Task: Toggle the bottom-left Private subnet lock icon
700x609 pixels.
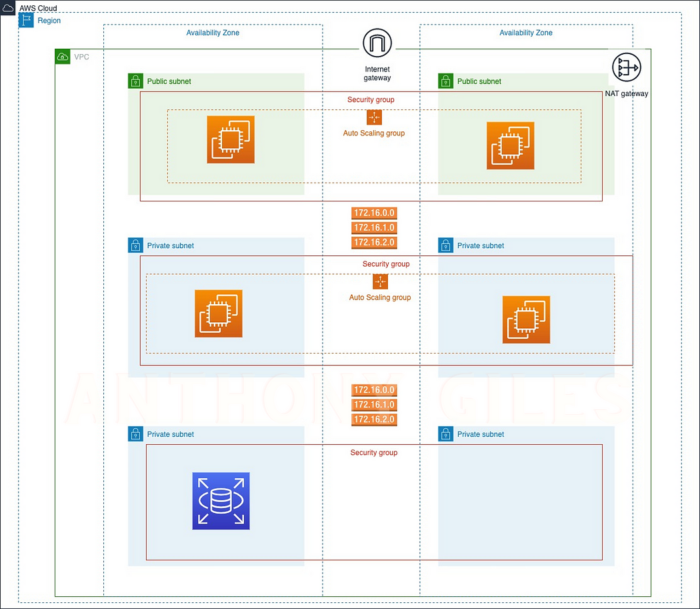Action: (x=135, y=434)
